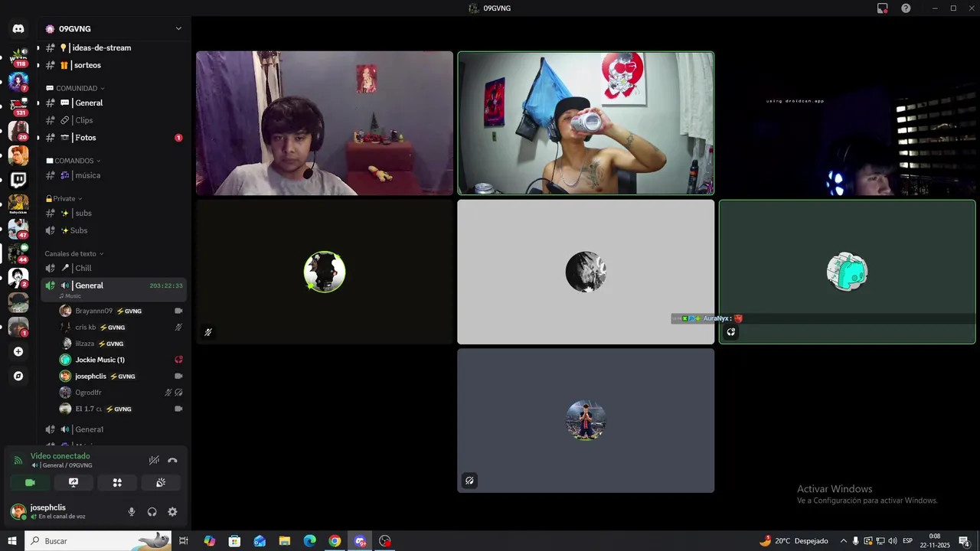
Task: Turn off the camera button
Action: [30, 482]
